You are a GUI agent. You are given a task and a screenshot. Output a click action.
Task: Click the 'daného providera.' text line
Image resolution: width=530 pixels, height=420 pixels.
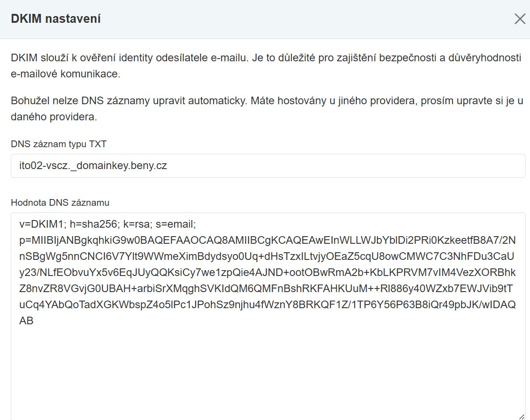pos(54,117)
